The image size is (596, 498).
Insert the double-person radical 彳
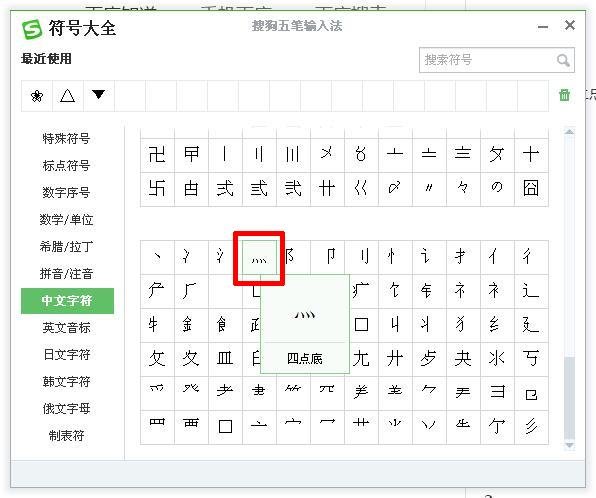click(x=531, y=257)
